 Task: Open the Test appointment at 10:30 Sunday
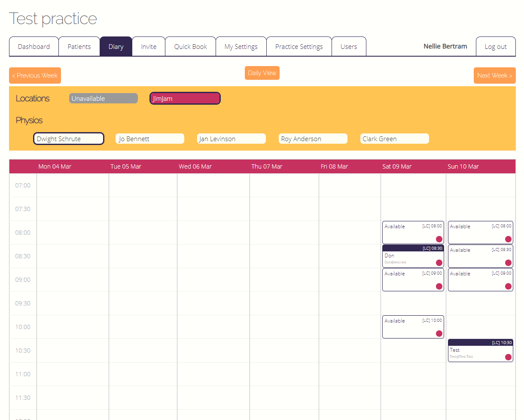481,351
